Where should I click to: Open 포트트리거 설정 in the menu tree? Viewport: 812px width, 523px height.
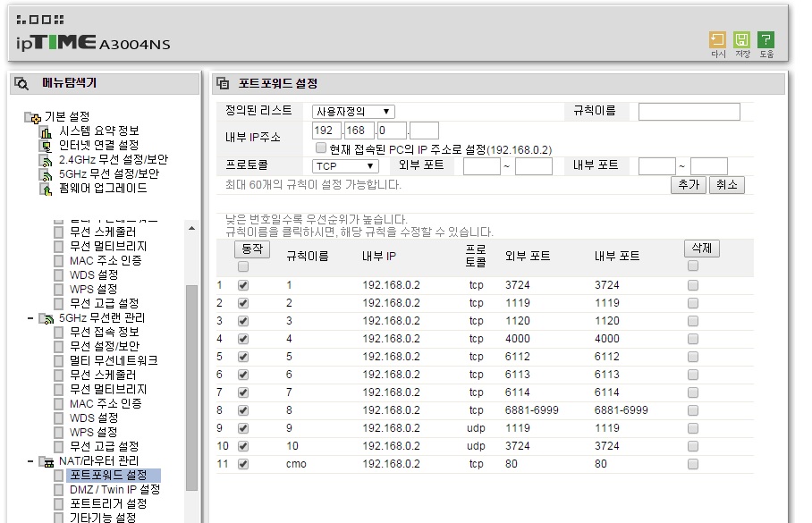tap(108, 504)
